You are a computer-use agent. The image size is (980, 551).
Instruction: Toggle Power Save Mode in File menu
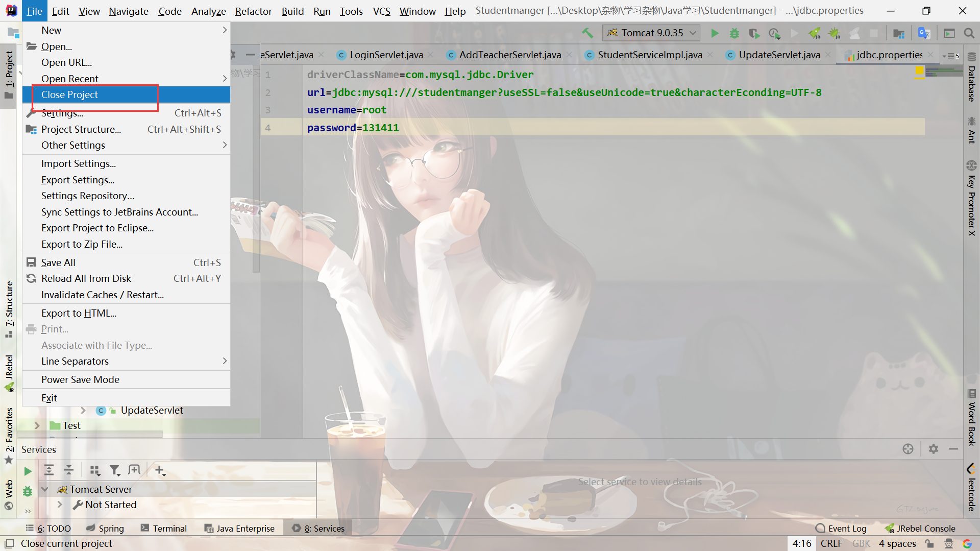pyautogui.click(x=126, y=379)
